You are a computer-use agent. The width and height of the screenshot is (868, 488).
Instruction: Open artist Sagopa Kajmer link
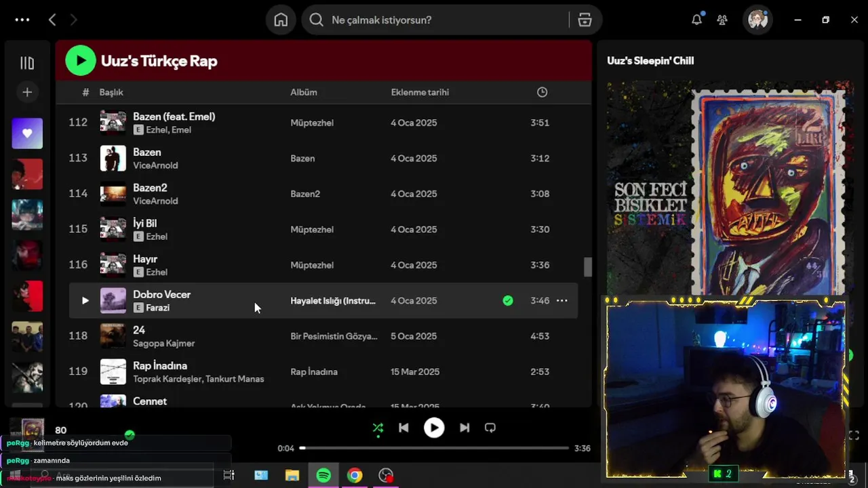point(163,343)
